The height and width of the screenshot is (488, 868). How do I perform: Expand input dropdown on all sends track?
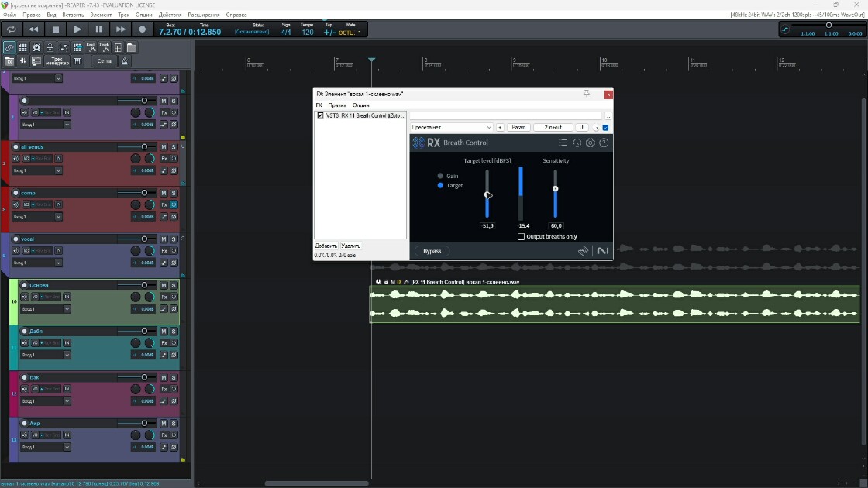click(x=58, y=171)
